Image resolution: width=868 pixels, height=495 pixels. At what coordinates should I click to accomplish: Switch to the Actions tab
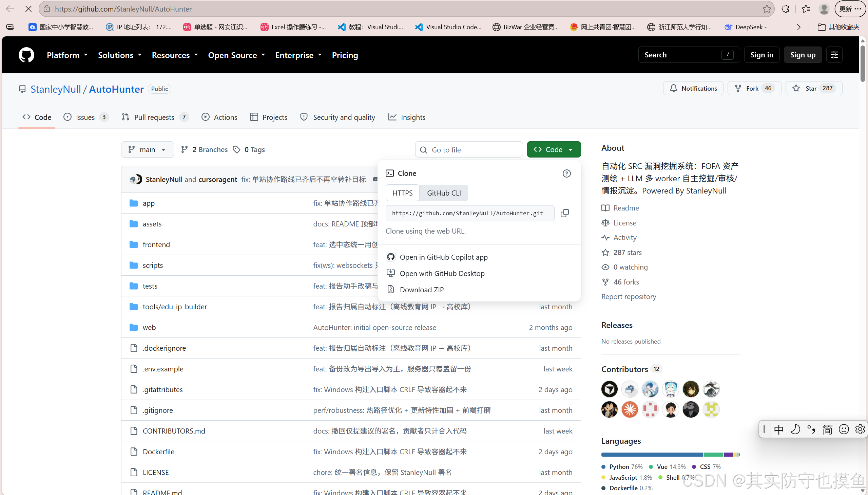pyautogui.click(x=219, y=117)
